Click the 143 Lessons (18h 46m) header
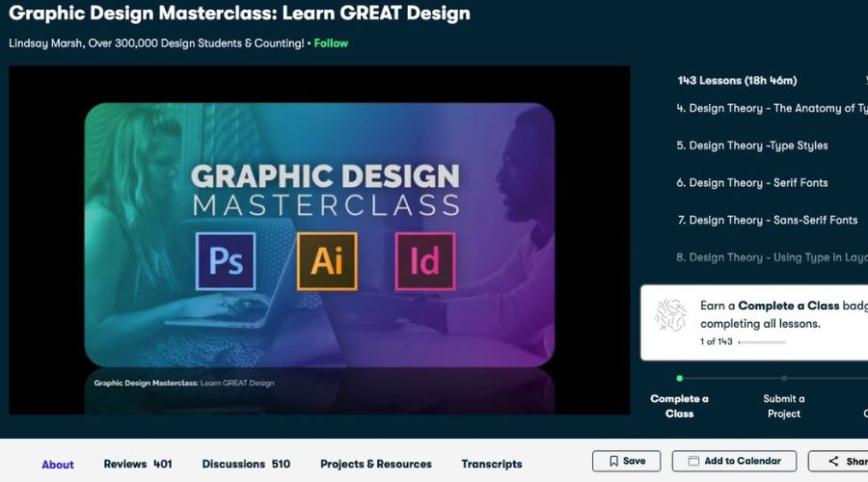 737,81
